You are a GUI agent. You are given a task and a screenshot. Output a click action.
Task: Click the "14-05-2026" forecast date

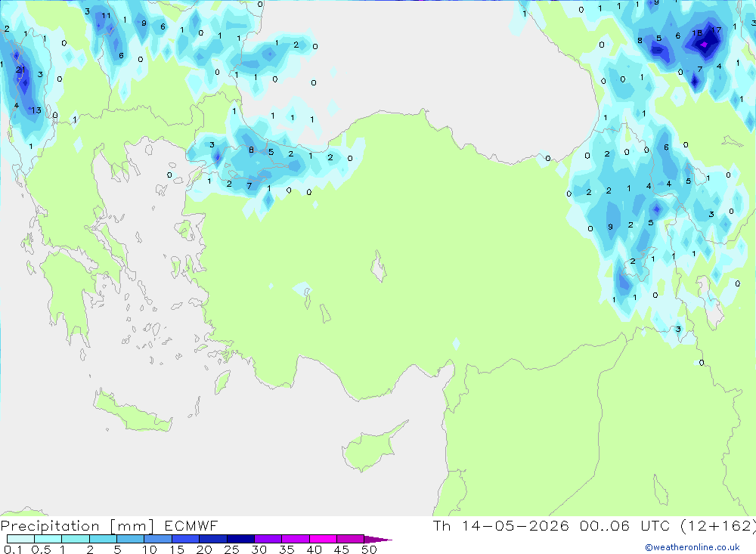tap(516, 525)
